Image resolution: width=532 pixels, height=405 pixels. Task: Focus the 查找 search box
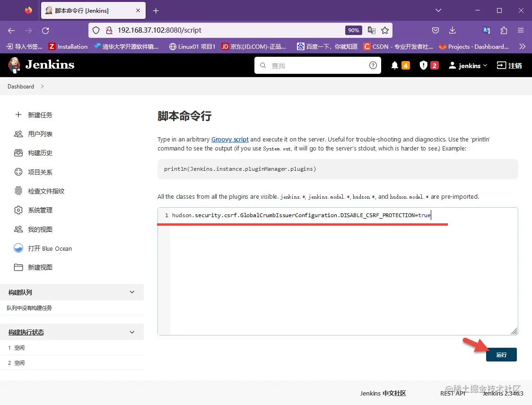pos(317,65)
